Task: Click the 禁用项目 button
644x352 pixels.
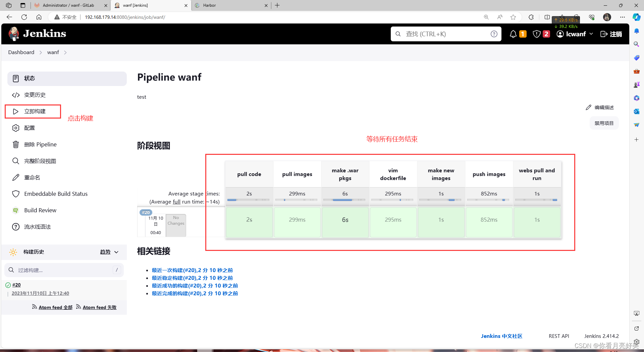Action: click(604, 123)
